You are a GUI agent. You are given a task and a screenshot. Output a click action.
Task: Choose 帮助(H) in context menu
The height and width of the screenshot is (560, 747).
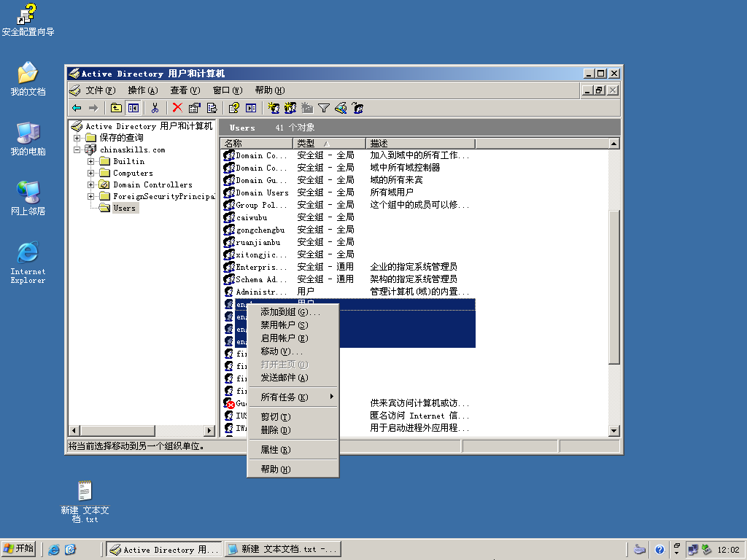(293, 469)
